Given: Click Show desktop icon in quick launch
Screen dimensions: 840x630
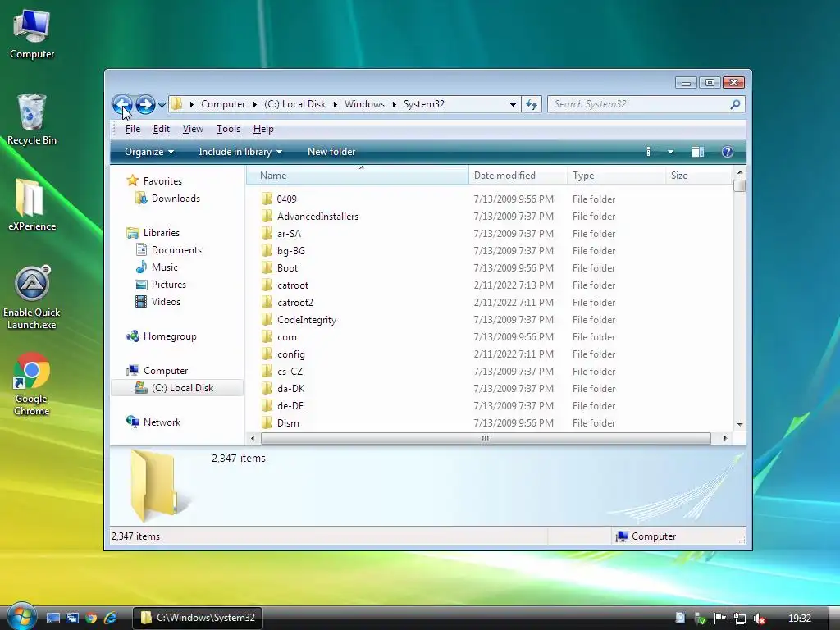Looking at the screenshot, I should point(53,618).
